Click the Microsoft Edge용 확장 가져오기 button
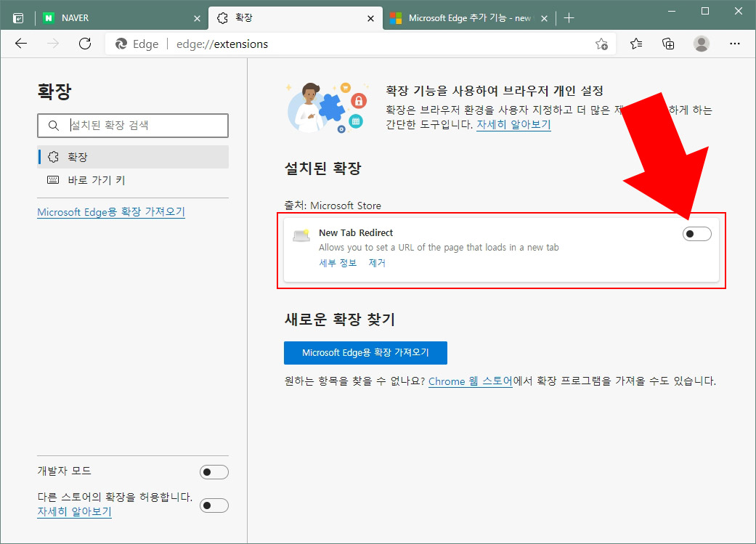 (x=365, y=352)
